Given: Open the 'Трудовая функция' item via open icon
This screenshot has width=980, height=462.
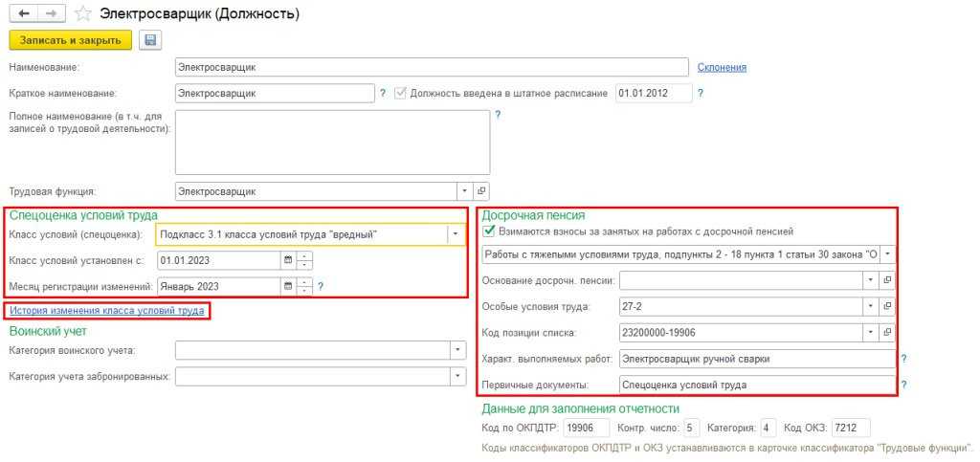Looking at the screenshot, I should pyautogui.click(x=481, y=191).
